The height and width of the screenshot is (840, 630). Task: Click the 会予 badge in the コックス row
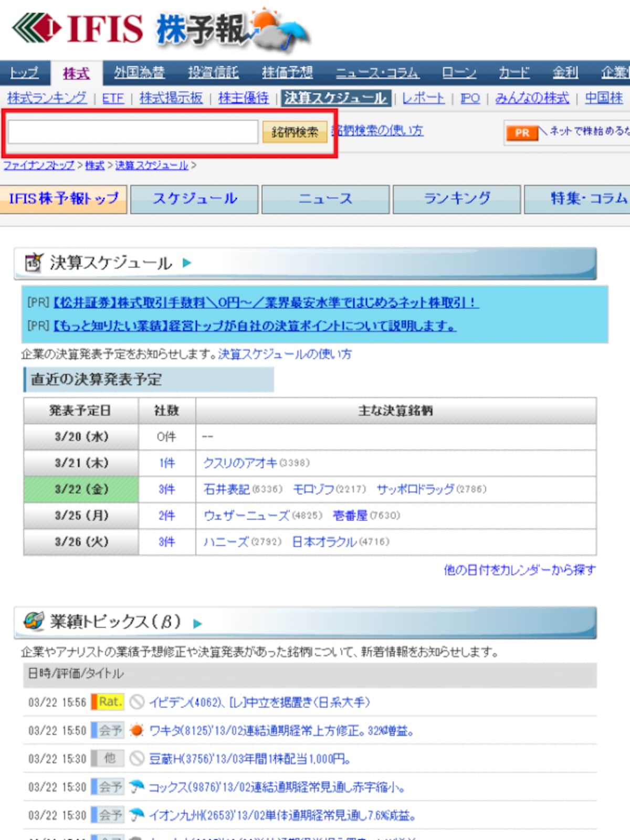[x=108, y=787]
